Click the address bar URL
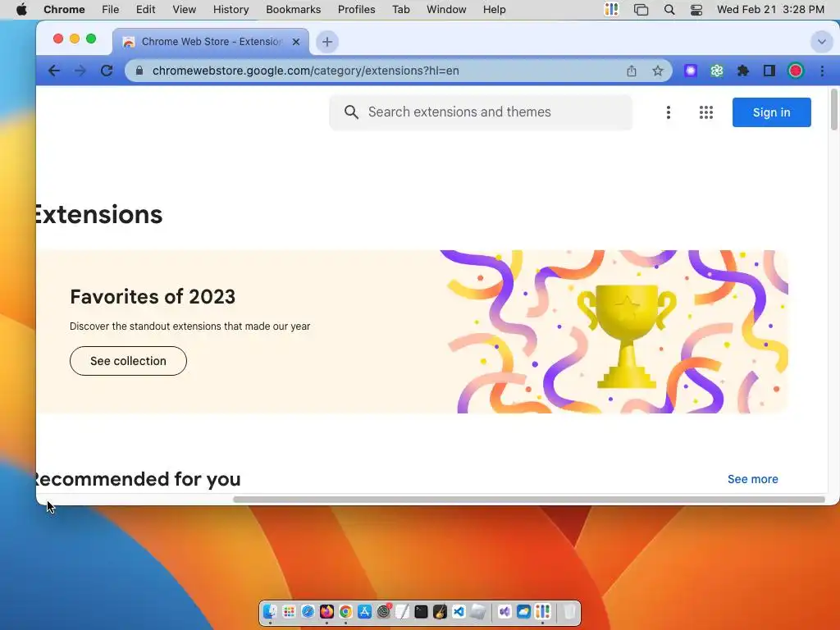The width and height of the screenshot is (840, 630). tap(305, 71)
